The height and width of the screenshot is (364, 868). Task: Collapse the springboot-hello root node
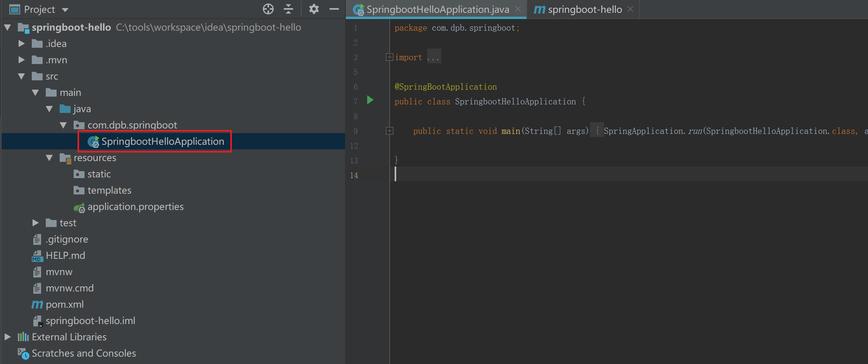pyautogui.click(x=7, y=28)
